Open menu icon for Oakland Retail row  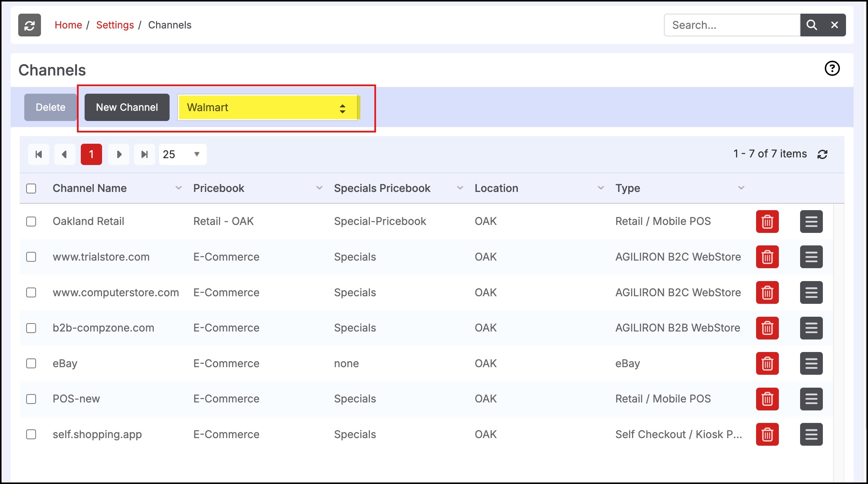click(811, 222)
